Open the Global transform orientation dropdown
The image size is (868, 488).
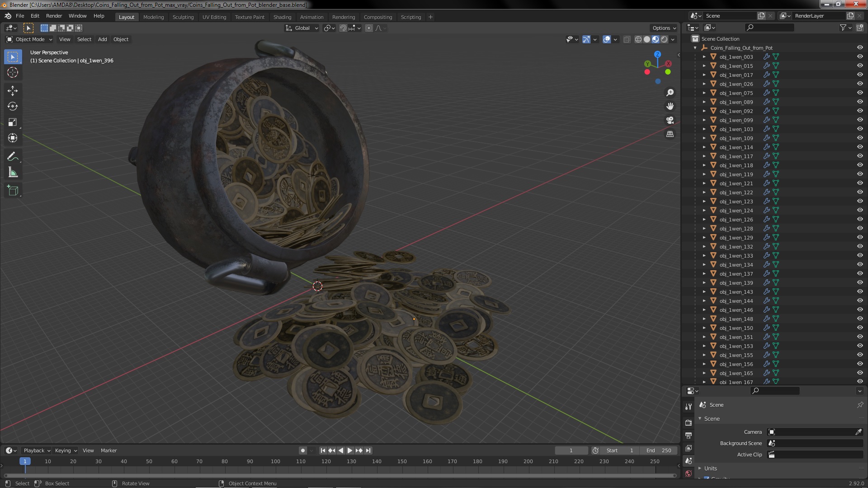302,28
